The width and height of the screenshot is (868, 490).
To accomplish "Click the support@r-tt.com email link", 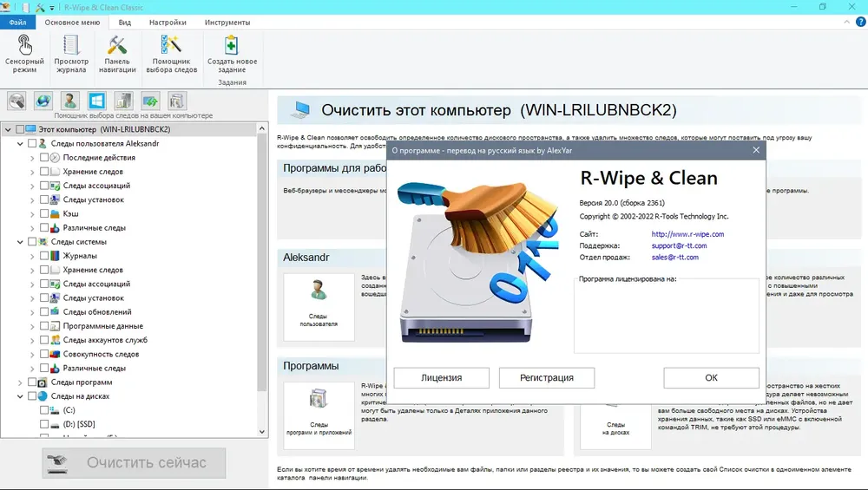I will pyautogui.click(x=680, y=245).
